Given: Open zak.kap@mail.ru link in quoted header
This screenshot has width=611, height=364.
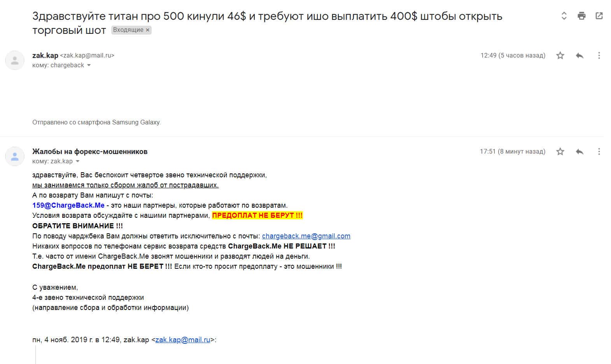Looking at the screenshot, I should pyautogui.click(x=183, y=340).
